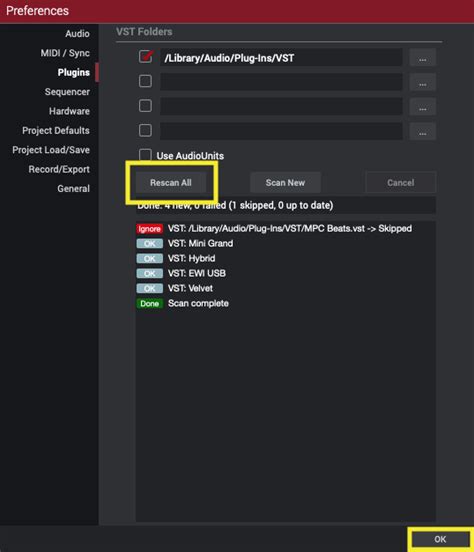Click the Cancel scan button
474x552 pixels.
(x=401, y=183)
